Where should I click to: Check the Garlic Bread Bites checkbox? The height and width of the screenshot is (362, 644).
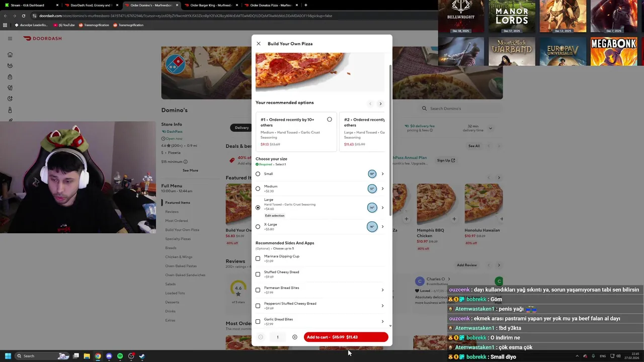click(258, 322)
